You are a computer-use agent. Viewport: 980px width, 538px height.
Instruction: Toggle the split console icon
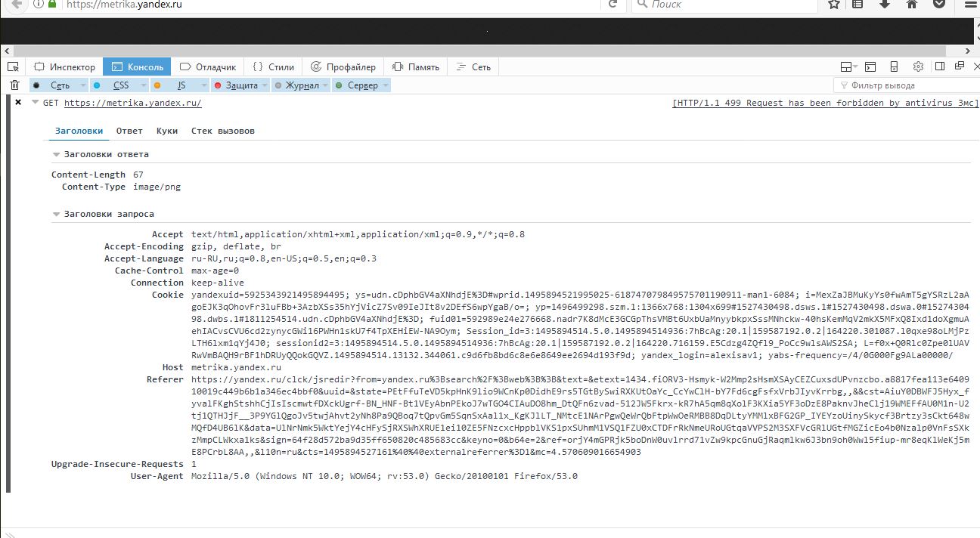(x=870, y=66)
